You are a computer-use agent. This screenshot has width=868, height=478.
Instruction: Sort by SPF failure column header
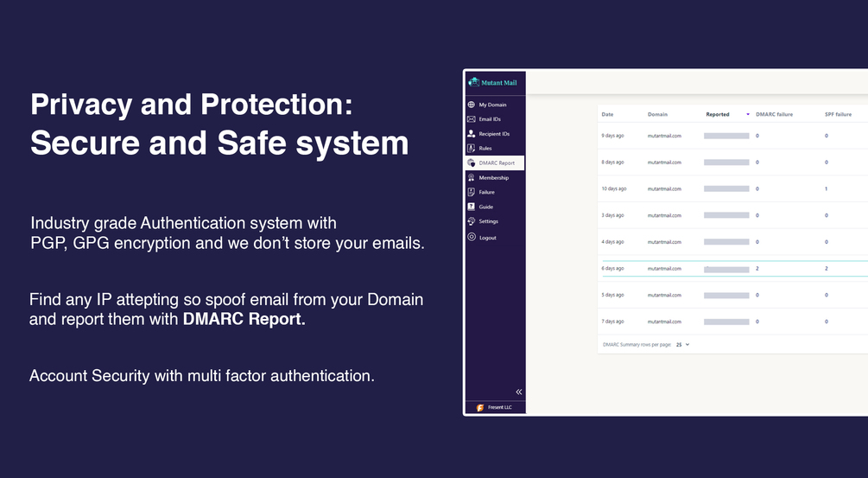[838, 114]
